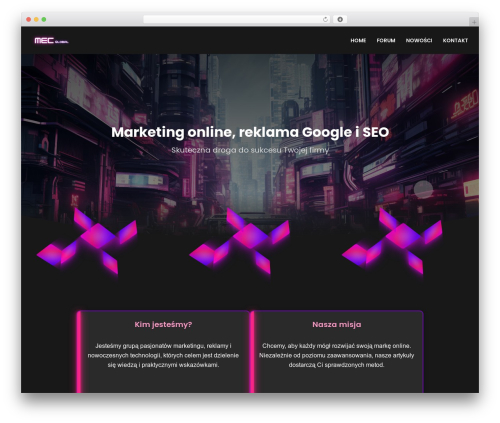Minimize window using yellow button
This screenshot has width=500, height=423.
pyautogui.click(x=36, y=19)
